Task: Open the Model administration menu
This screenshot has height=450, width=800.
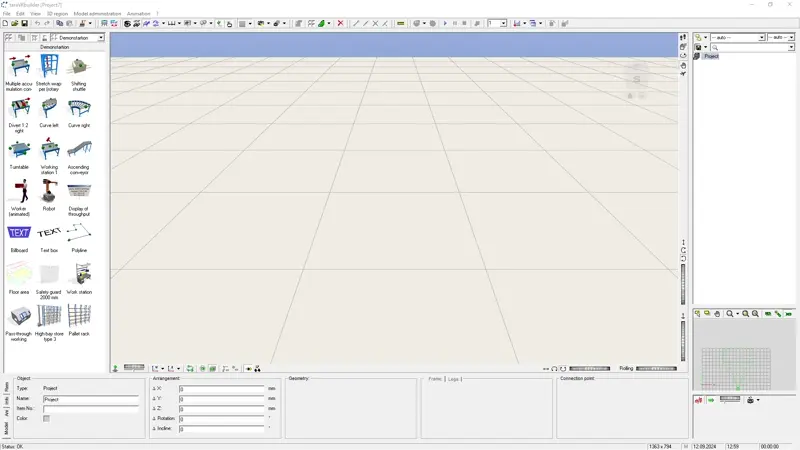Action: (x=97, y=14)
